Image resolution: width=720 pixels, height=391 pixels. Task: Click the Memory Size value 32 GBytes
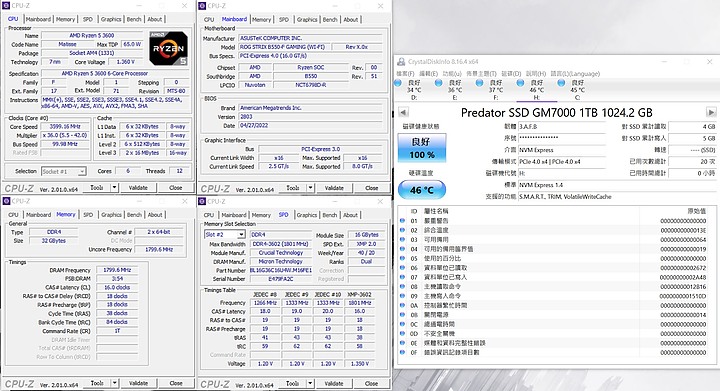pos(54,240)
